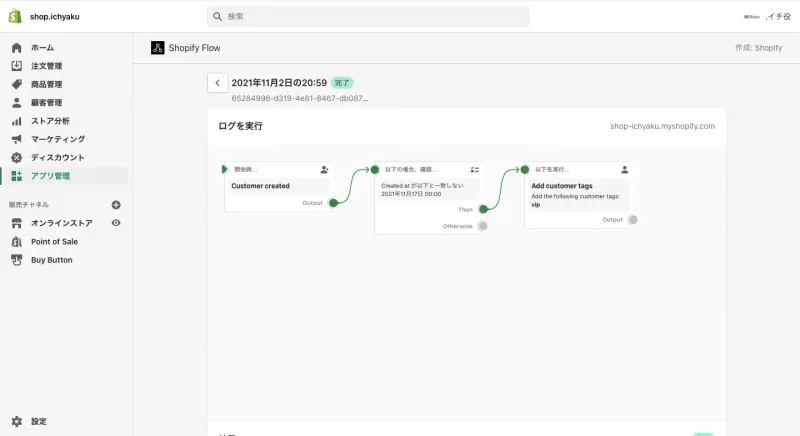800x436 pixels.
Task: Open 注文管理 in the sidebar
Action: coord(46,66)
